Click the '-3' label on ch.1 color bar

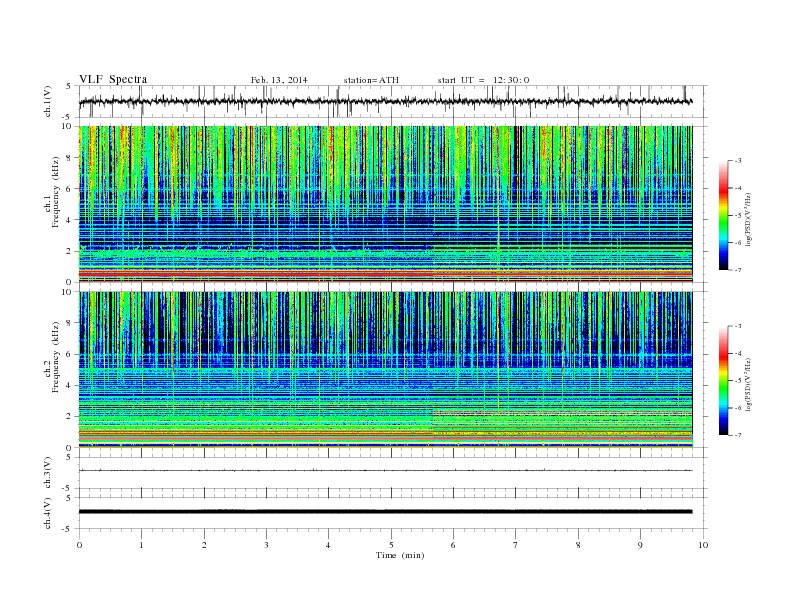pyautogui.click(x=738, y=161)
